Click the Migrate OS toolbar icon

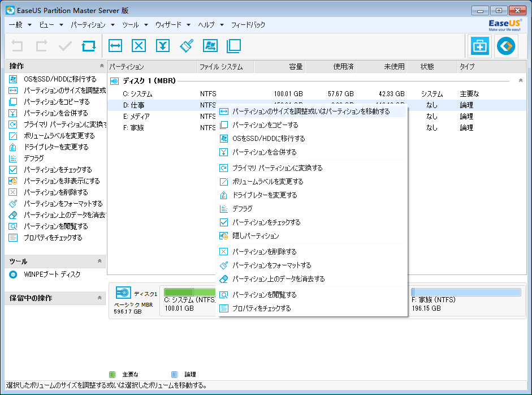pos(210,46)
